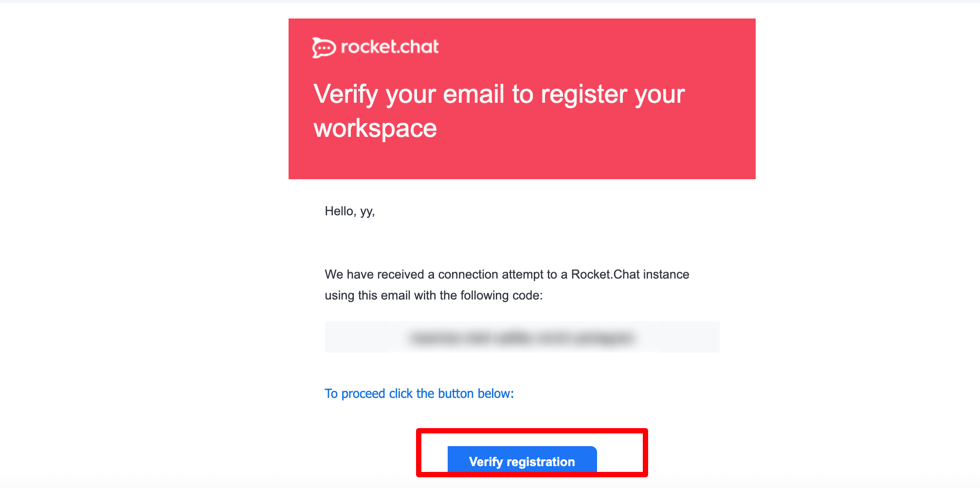Click the Rocket.Chat speech bubble logo icon
980x488 pixels.
click(x=324, y=48)
